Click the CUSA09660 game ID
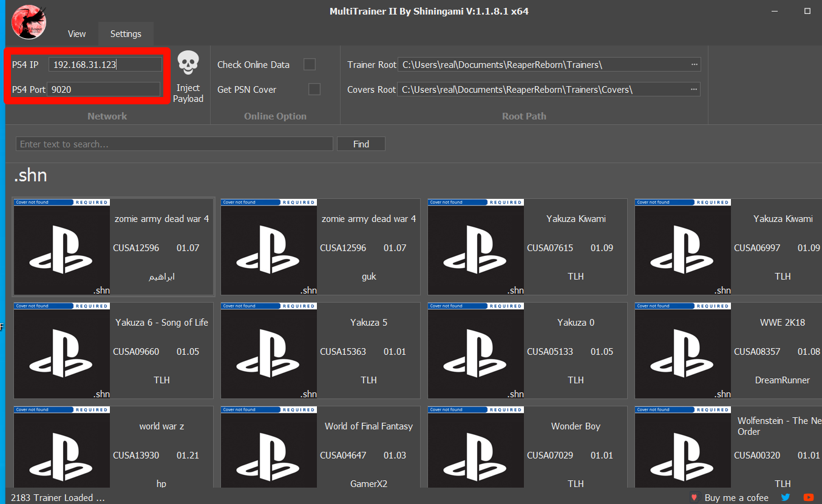This screenshot has height=504, width=822. (136, 351)
